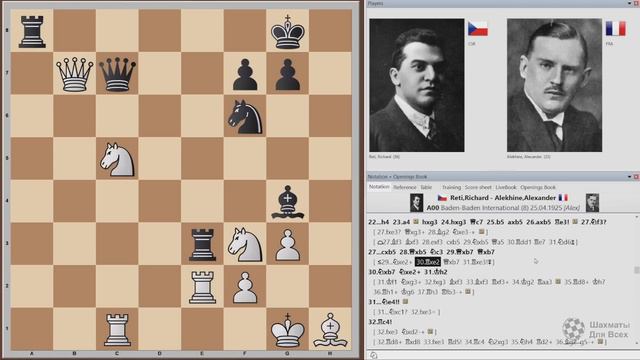
Task: Select the black pawn on g7
Action: click(x=288, y=74)
